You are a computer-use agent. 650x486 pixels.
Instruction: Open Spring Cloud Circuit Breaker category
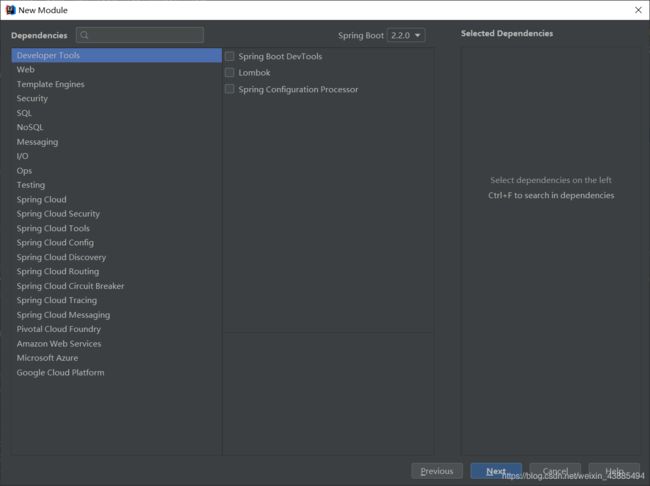point(116,286)
